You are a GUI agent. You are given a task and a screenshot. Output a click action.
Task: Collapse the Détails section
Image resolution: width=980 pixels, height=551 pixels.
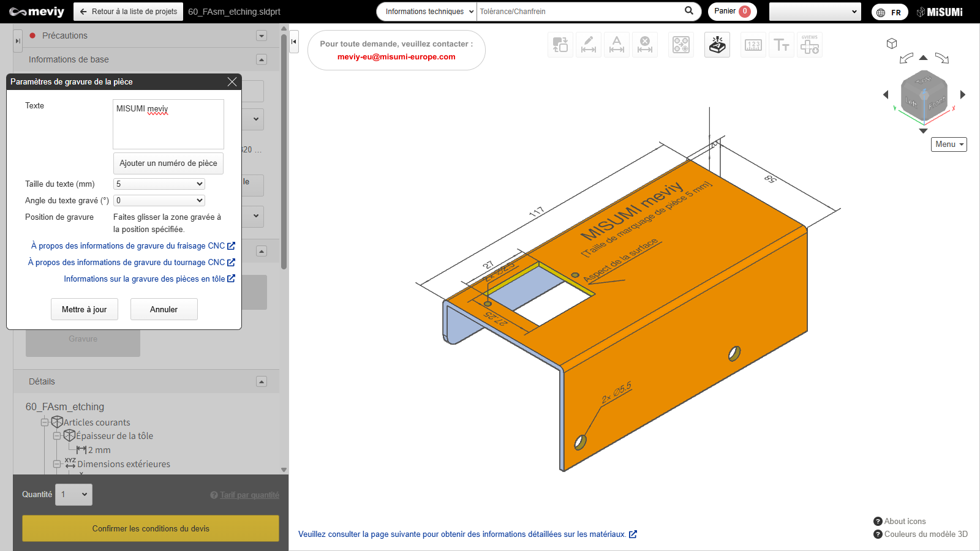pyautogui.click(x=262, y=381)
